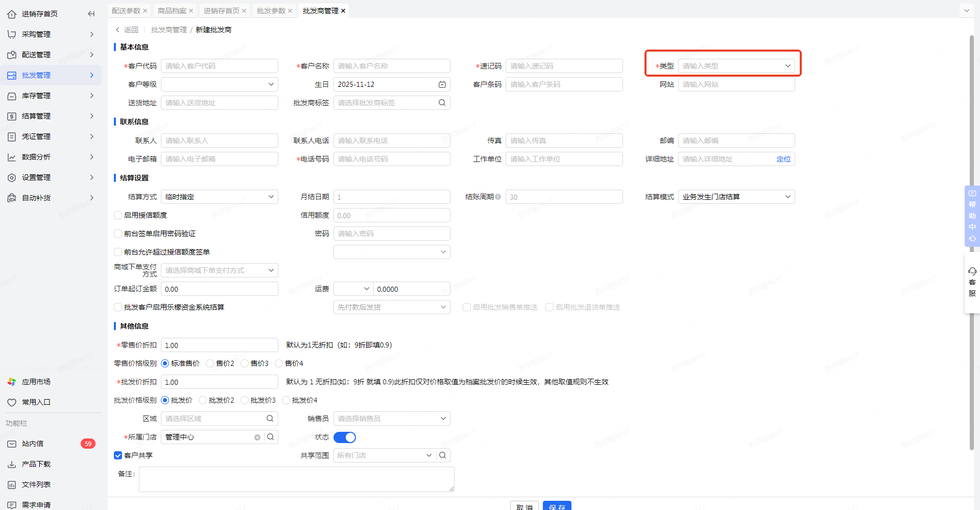980x510 pixels.
Task: Select the 售价2 radio button
Action: tap(210, 363)
